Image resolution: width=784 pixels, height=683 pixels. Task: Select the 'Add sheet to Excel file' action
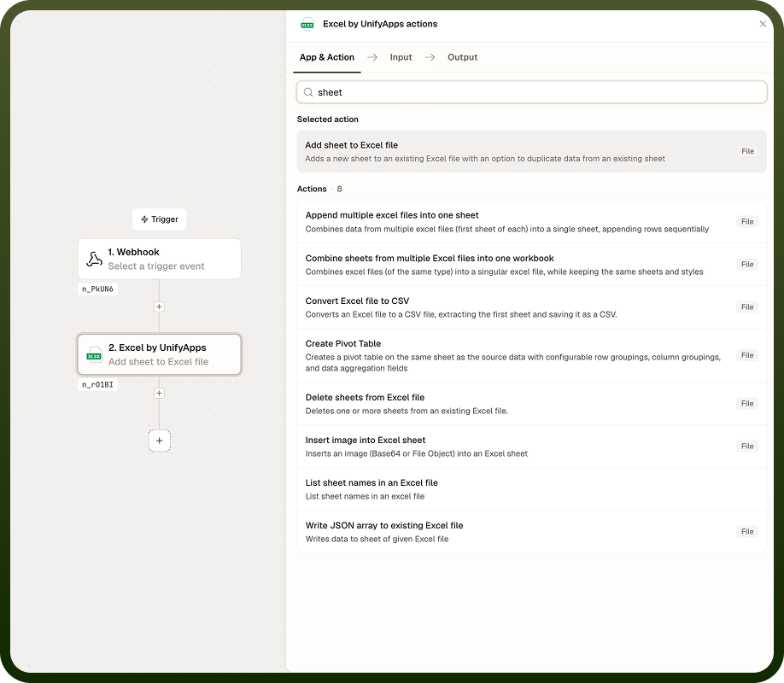tap(531, 151)
